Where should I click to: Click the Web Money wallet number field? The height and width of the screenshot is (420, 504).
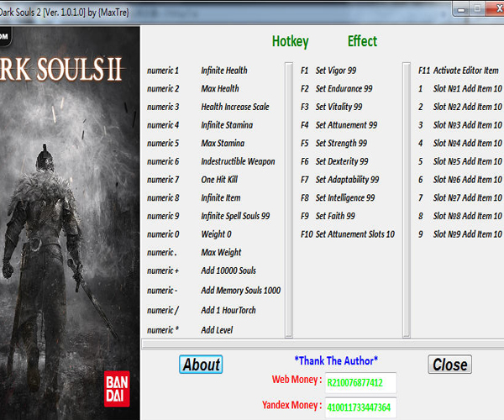pyautogui.click(x=360, y=383)
